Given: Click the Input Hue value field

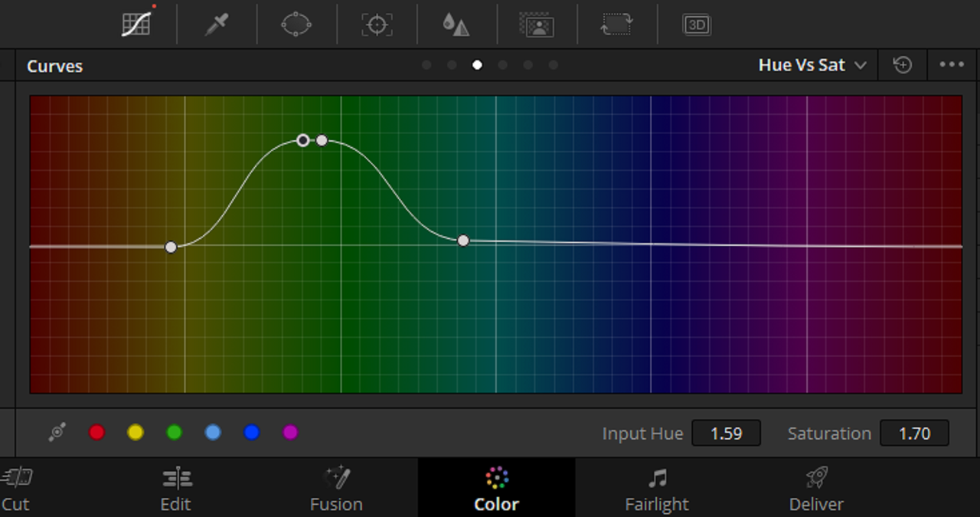Looking at the screenshot, I should [x=726, y=434].
